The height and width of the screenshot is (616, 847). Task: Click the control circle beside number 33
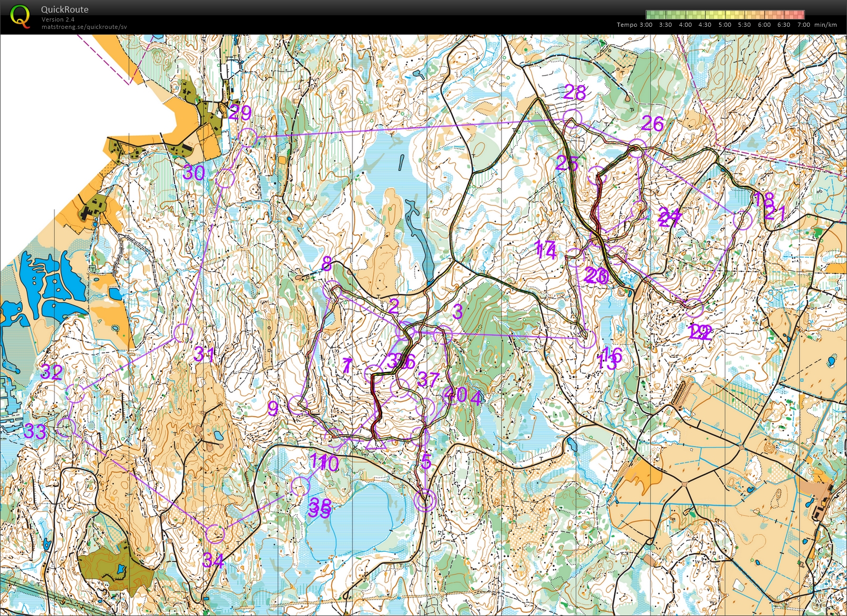click(x=66, y=428)
